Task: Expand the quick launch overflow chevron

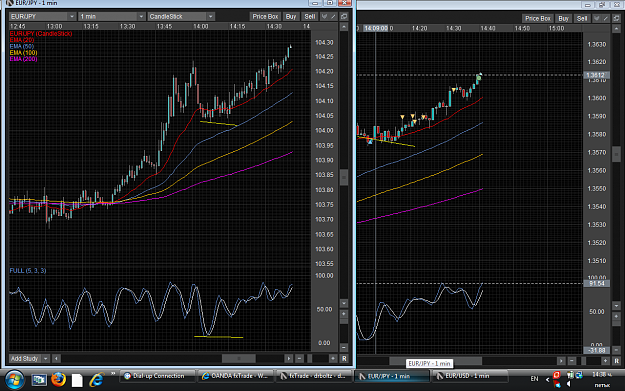Action: click(113, 374)
